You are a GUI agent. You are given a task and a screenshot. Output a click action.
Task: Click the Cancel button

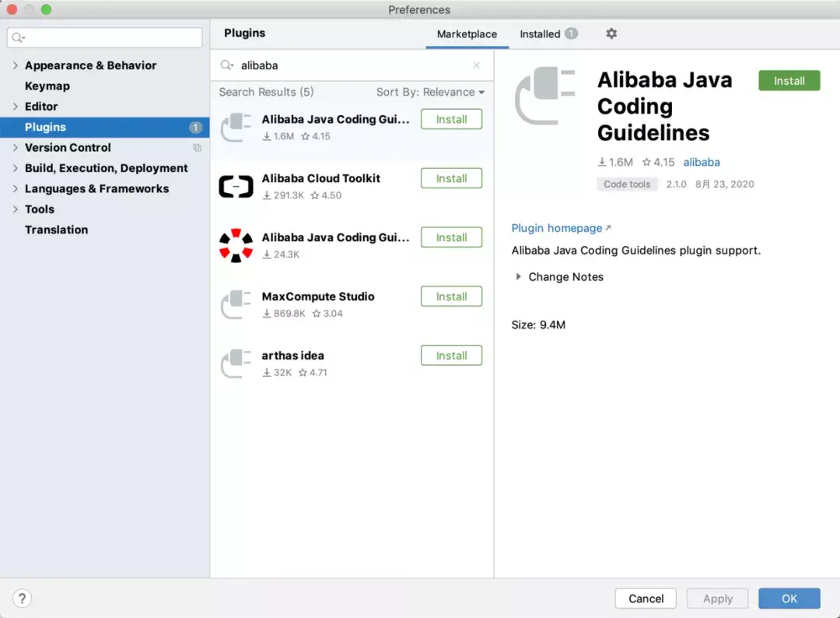coord(646,599)
